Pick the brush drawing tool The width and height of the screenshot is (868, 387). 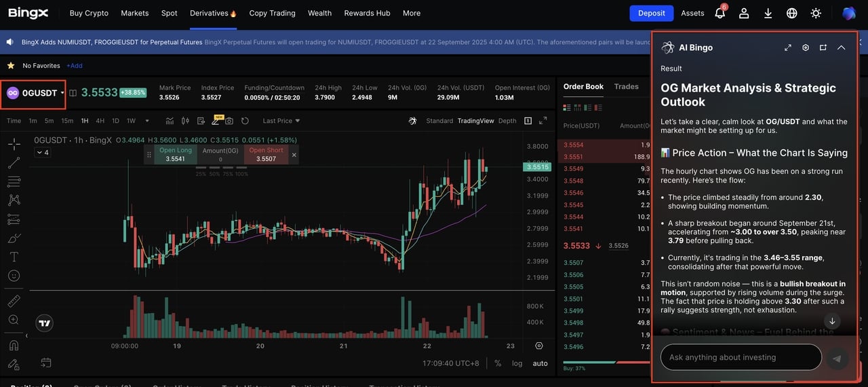click(x=14, y=238)
